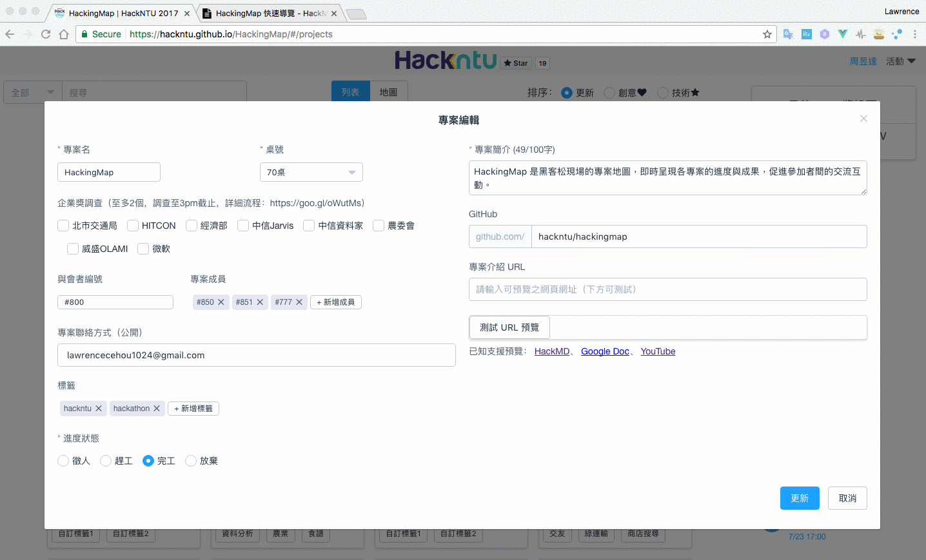Click the 專案聯絡方式 email field

tap(257, 355)
